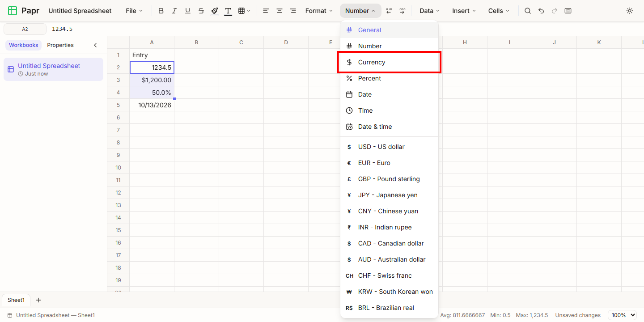This screenshot has width=644, height=322.
Task: Toggle italic formatting
Action: click(x=174, y=11)
